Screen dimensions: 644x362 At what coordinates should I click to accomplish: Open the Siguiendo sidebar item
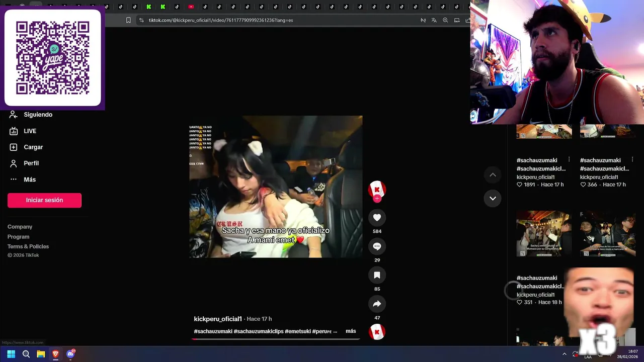tap(31, 115)
